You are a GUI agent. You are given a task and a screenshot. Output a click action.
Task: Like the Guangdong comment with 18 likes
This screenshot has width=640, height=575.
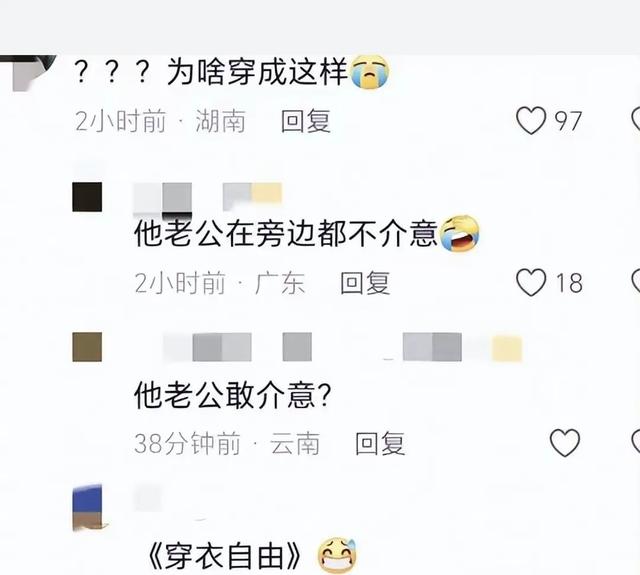(531, 282)
